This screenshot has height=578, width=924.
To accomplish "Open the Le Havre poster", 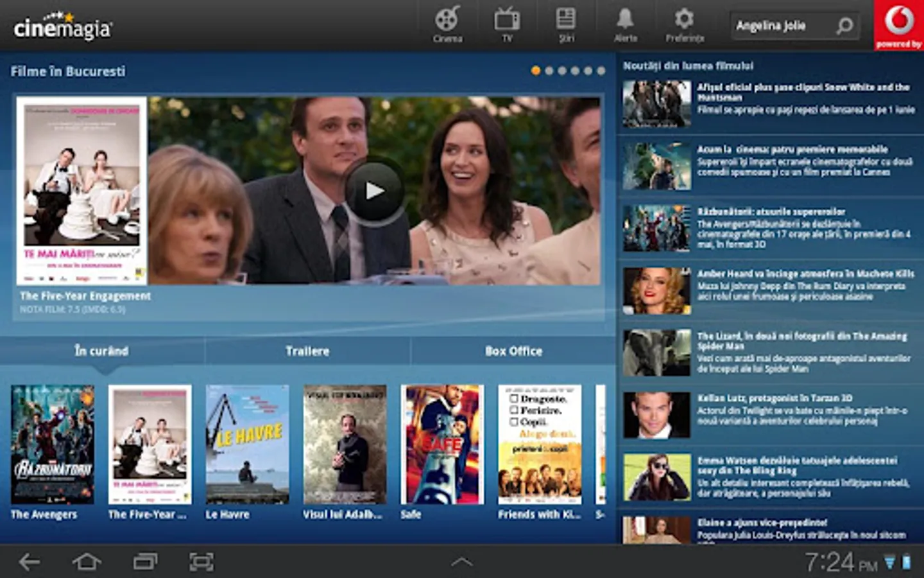I will (248, 444).
